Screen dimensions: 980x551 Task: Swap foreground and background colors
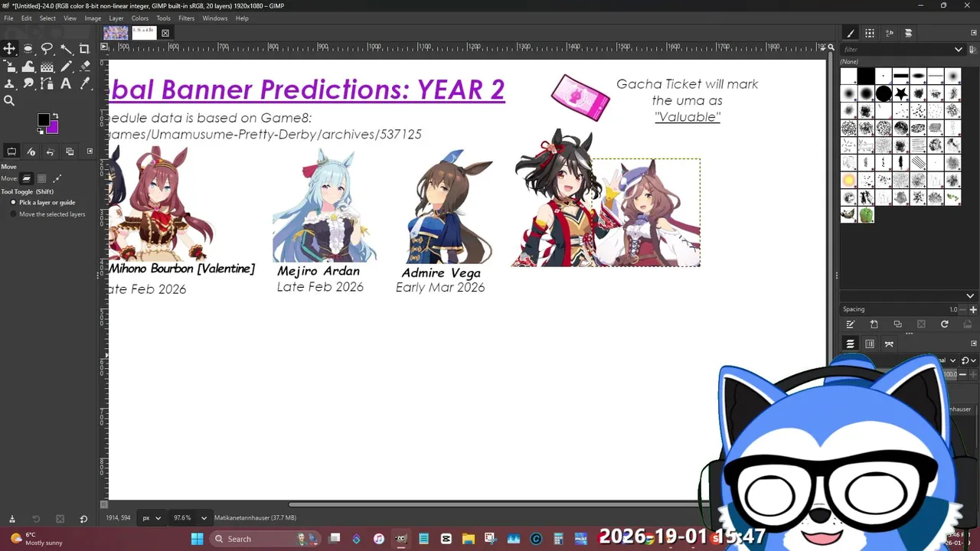[55, 116]
